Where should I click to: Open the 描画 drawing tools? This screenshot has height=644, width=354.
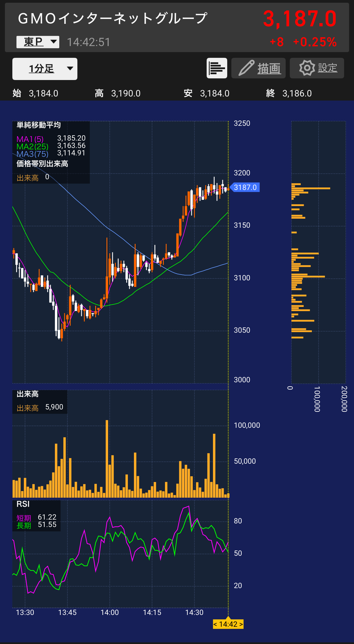(258, 68)
